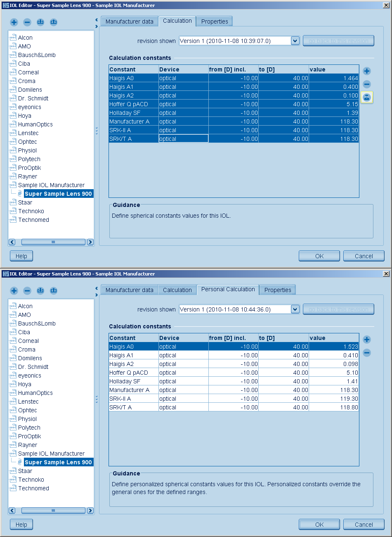Click Cancel in the Personal Calculation window
Viewport: 392px width, 537px height.
pos(364,525)
